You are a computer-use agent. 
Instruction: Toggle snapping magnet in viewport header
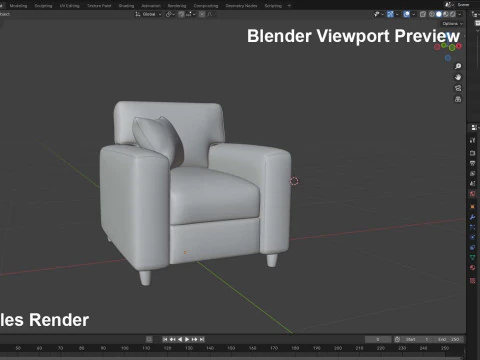coord(181,14)
